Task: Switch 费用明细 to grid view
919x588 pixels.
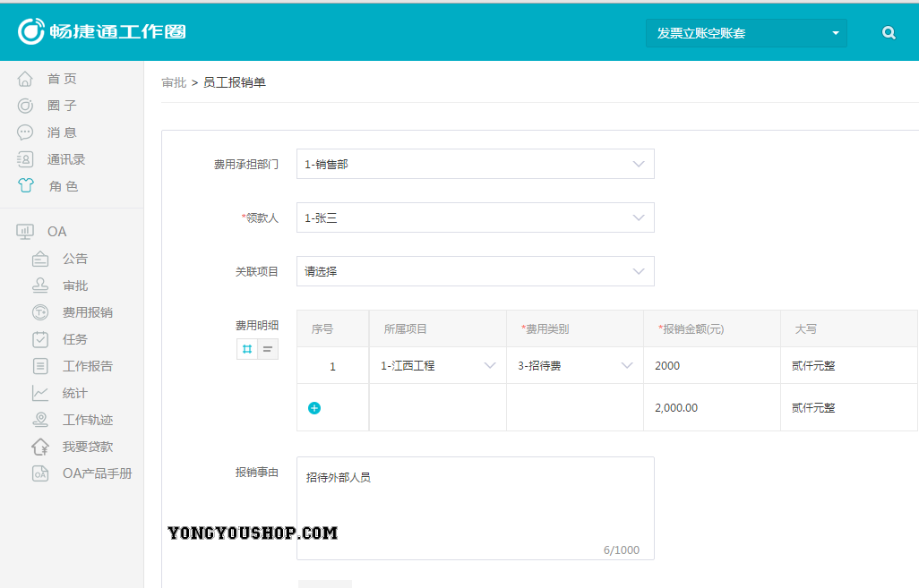Action: click(x=246, y=349)
